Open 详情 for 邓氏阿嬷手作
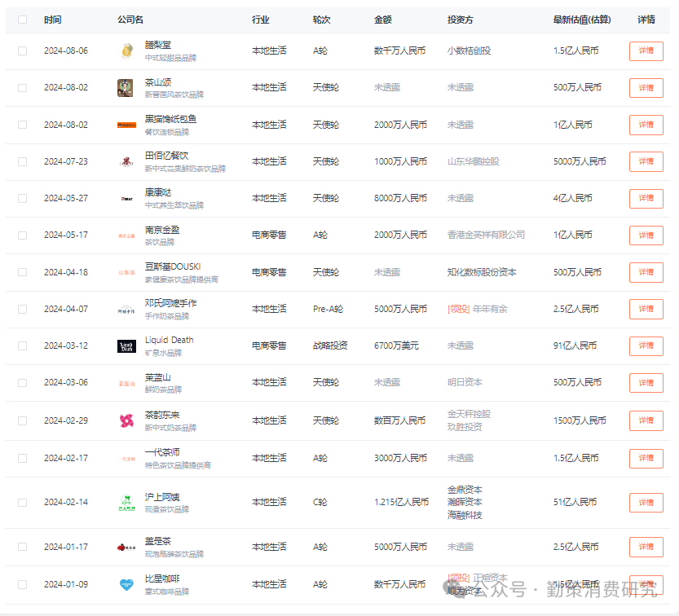Image resolution: width=679 pixels, height=616 pixels. click(x=646, y=309)
